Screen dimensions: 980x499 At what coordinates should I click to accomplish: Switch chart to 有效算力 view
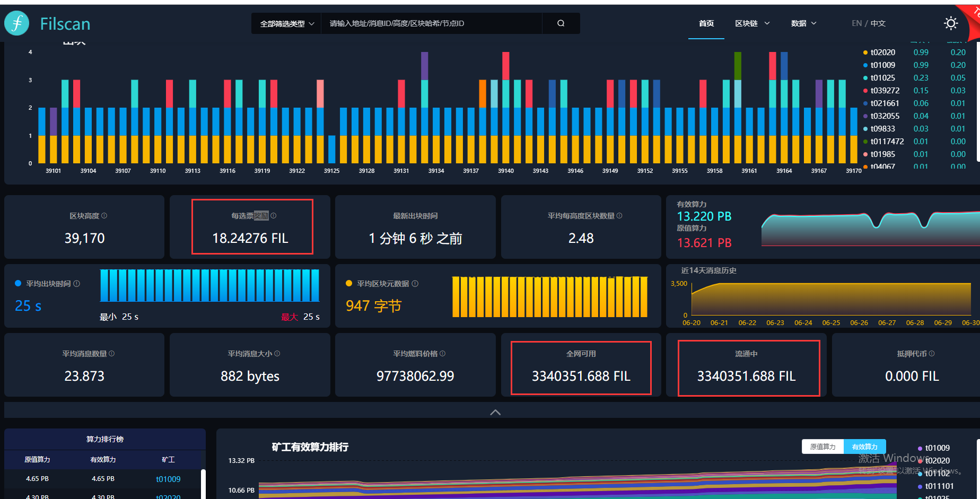tap(865, 447)
